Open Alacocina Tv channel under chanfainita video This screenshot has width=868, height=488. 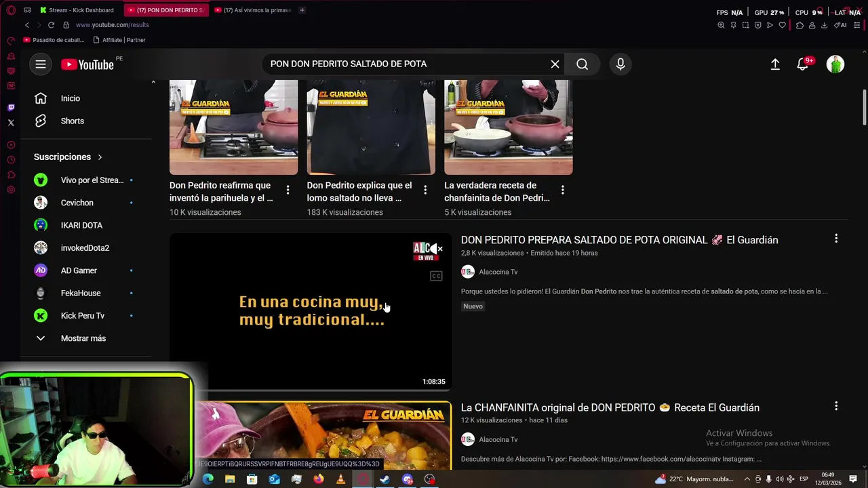pyautogui.click(x=498, y=439)
